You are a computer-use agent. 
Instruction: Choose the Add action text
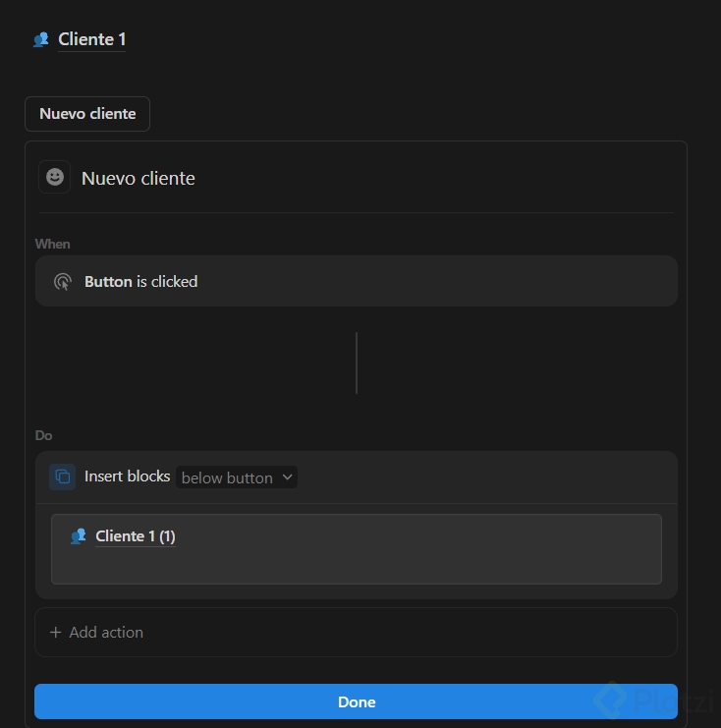[x=106, y=633]
